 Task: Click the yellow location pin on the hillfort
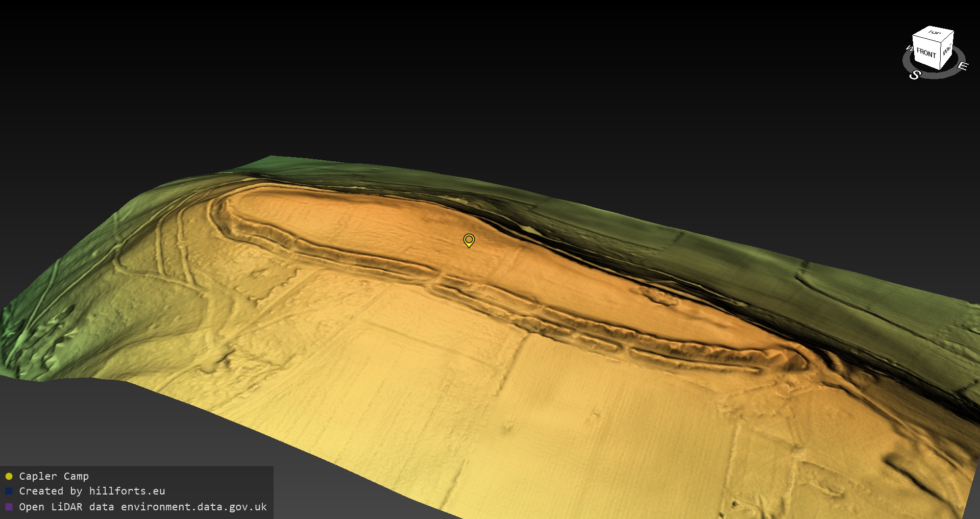pos(469,240)
